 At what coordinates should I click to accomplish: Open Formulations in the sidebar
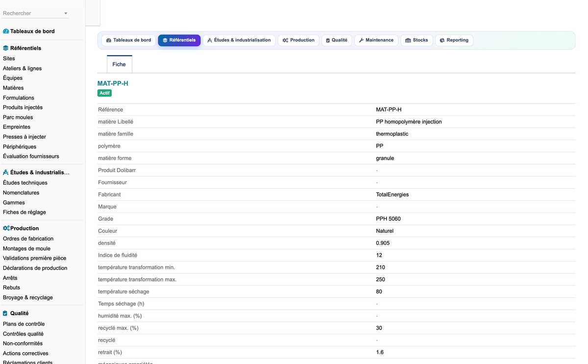(x=19, y=98)
